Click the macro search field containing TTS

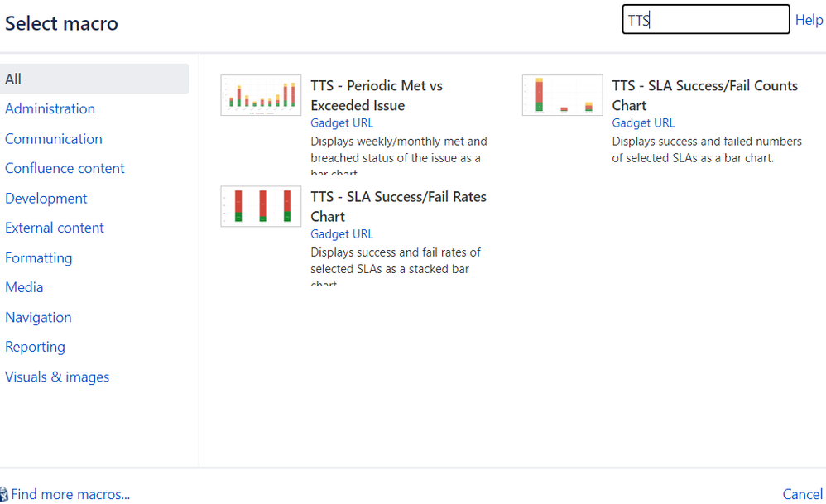tap(706, 20)
